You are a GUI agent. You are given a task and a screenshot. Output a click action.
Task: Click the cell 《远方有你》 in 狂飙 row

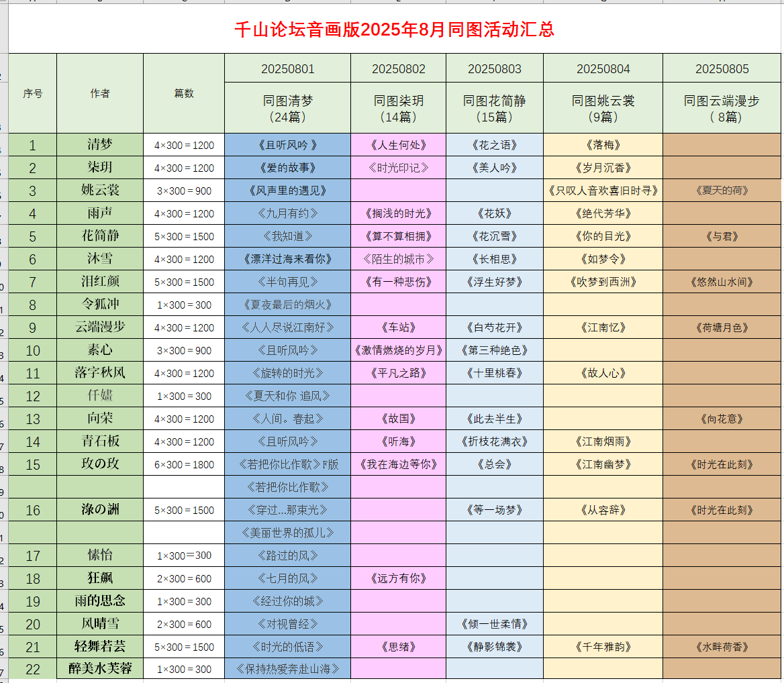point(397,578)
